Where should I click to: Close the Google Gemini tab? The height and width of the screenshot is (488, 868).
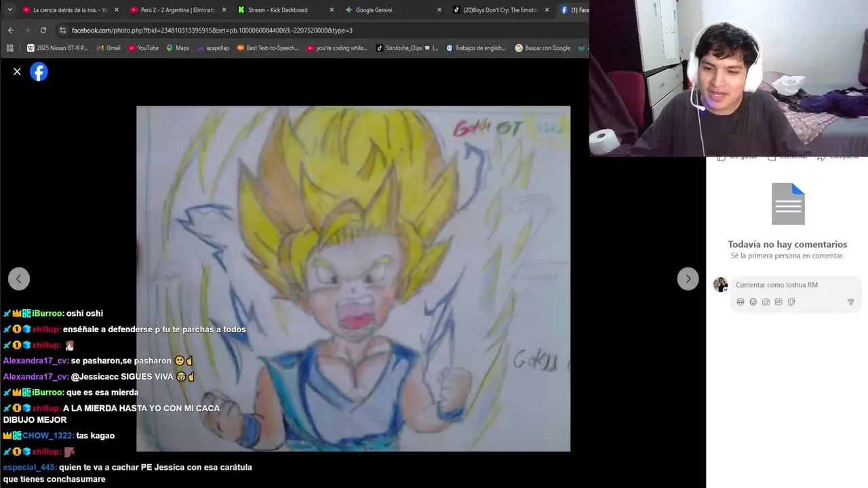click(x=439, y=10)
